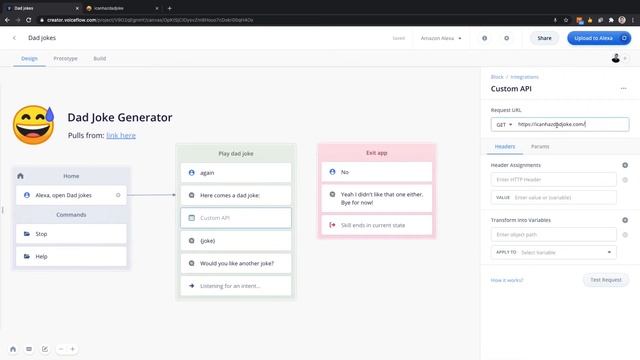Viewport: 640px width, 360px height.
Task: Click the user avatar icon
Action: coord(616,58)
